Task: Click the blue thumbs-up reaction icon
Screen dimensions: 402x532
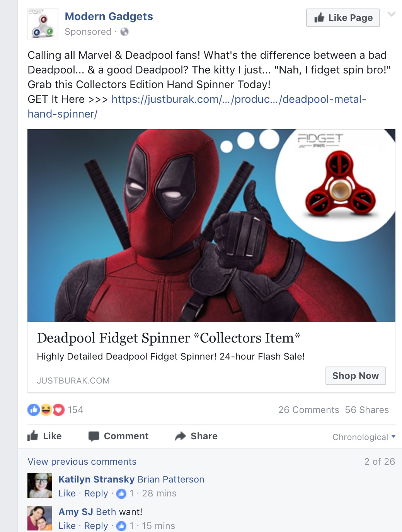Action: (34, 409)
